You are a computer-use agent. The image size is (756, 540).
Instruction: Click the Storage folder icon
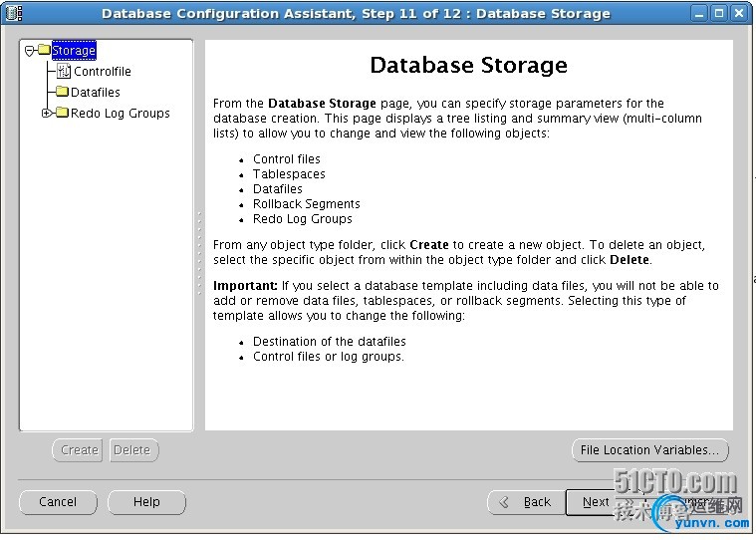[x=45, y=50]
